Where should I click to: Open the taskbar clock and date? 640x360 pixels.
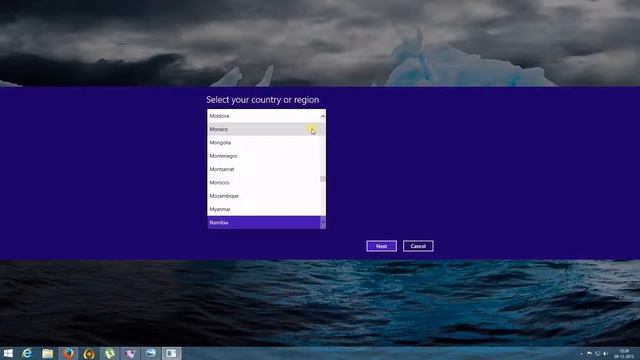(x=624, y=354)
